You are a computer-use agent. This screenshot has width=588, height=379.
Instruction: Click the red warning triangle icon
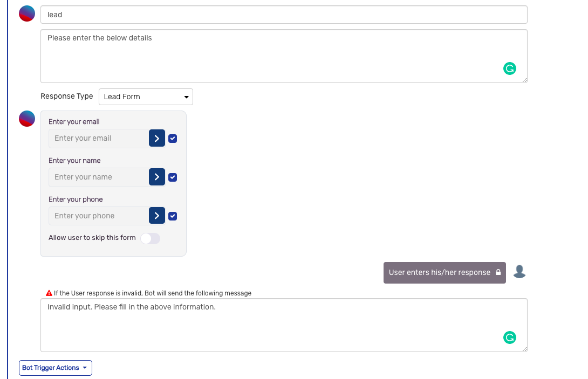click(49, 293)
